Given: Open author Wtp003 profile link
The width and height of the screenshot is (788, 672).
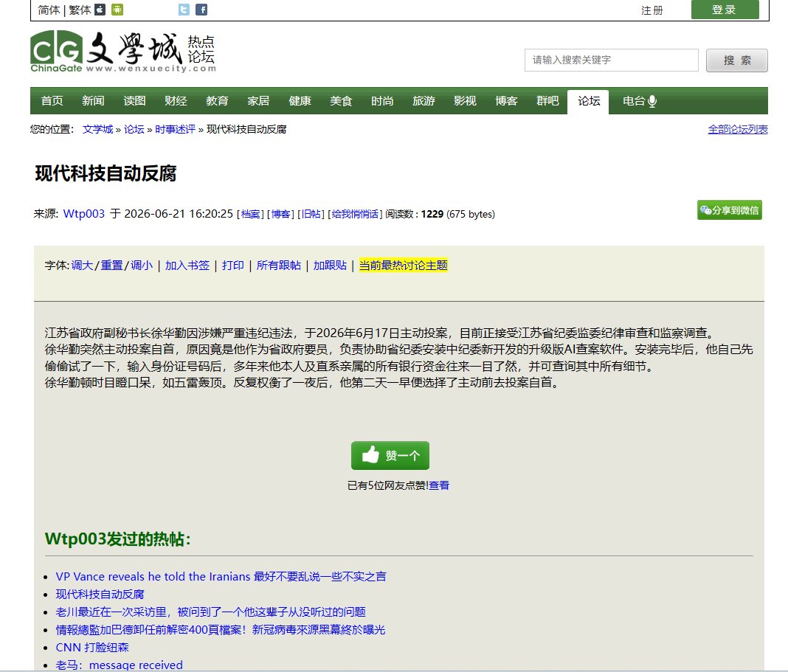Looking at the screenshot, I should tap(84, 214).
